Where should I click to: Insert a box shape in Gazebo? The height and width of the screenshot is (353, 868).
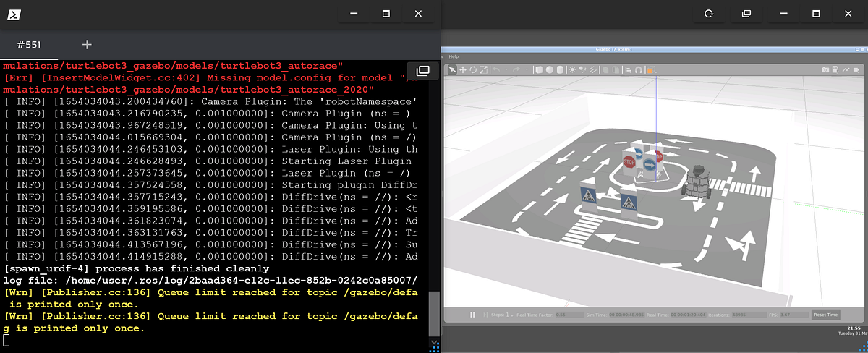pos(539,69)
